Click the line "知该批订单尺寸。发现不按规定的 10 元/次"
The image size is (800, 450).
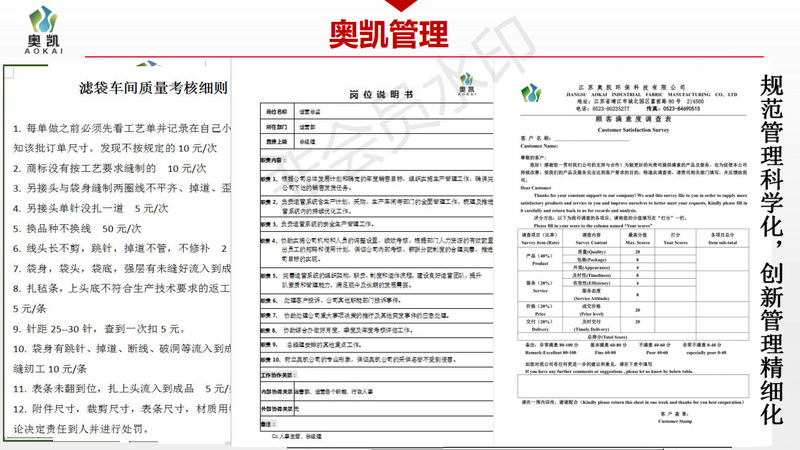coord(115,148)
